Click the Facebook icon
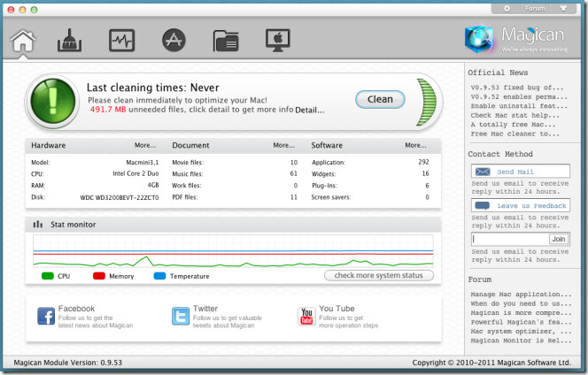 coord(46,316)
